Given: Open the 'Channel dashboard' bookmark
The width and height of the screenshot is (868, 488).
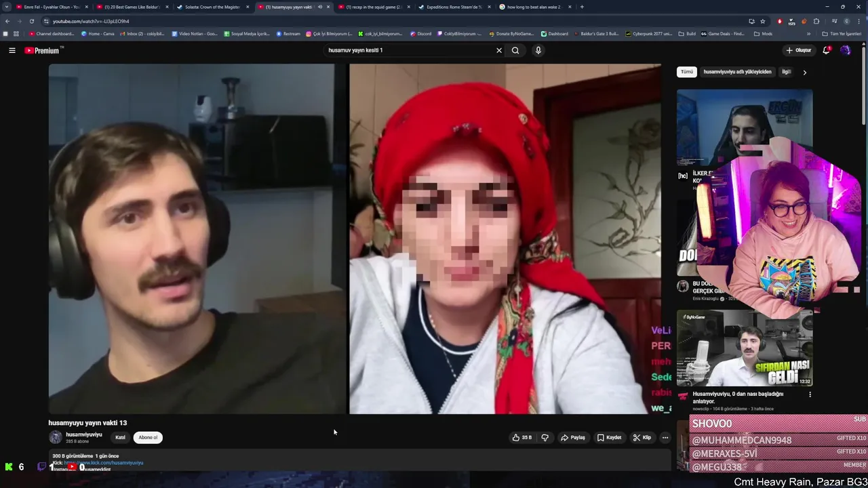Looking at the screenshot, I should [52, 34].
